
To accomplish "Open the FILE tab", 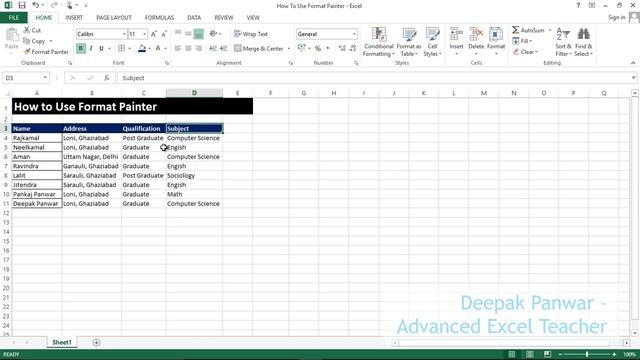I will point(13,18).
